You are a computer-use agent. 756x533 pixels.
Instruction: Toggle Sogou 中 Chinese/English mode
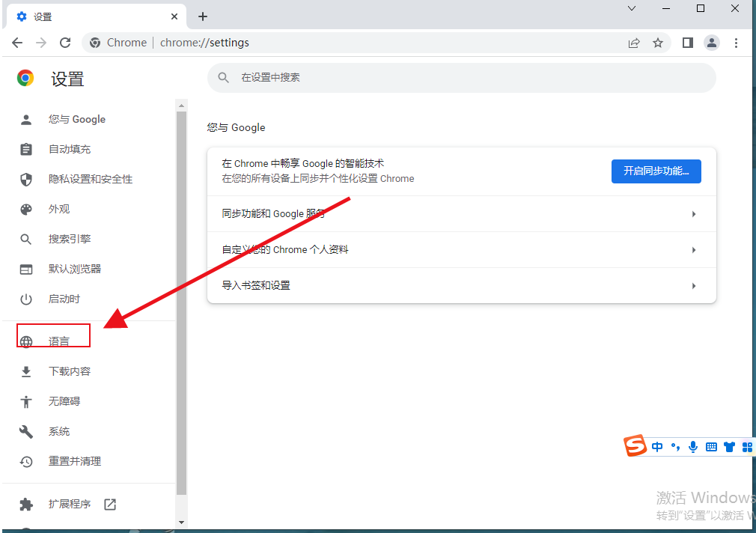[656, 447]
